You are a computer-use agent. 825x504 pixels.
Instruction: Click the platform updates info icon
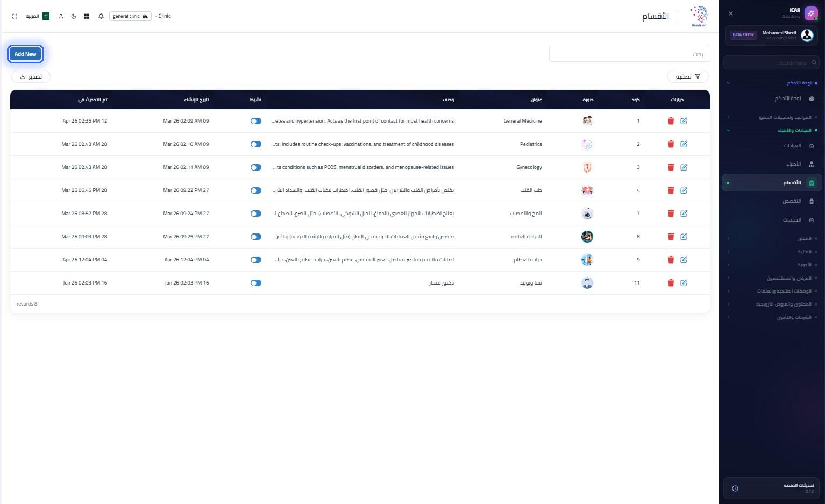735,488
